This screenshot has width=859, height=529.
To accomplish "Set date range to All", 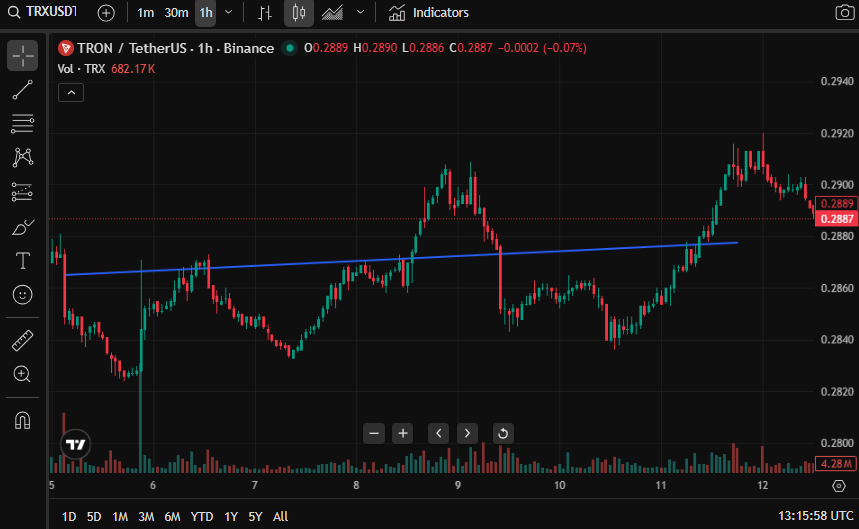I will point(280,516).
